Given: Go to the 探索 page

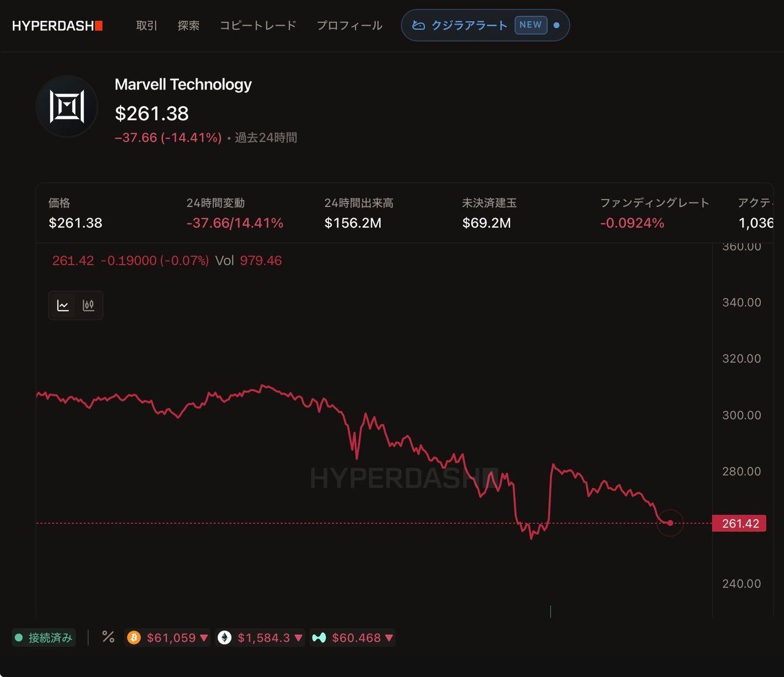Looking at the screenshot, I should click(189, 26).
